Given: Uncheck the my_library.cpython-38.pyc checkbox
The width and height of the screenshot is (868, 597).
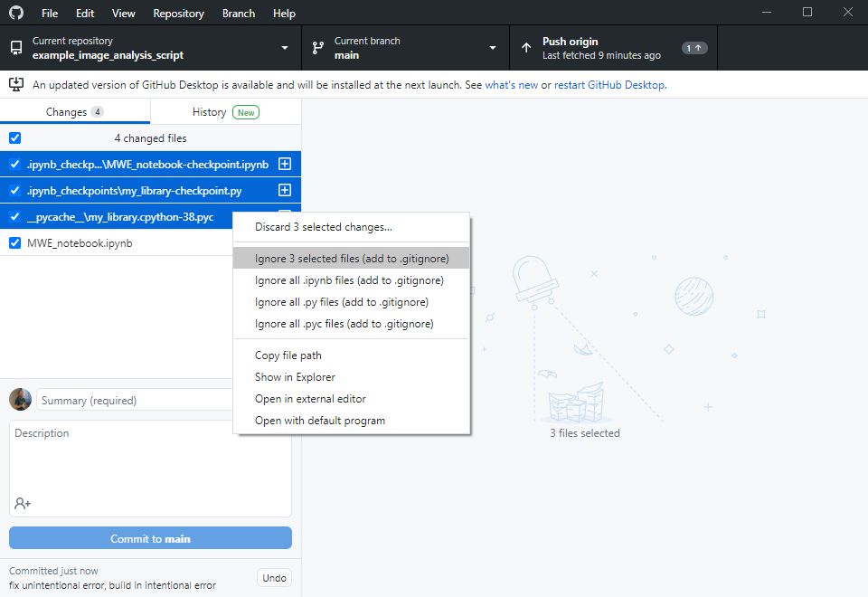Looking at the screenshot, I should pos(14,217).
